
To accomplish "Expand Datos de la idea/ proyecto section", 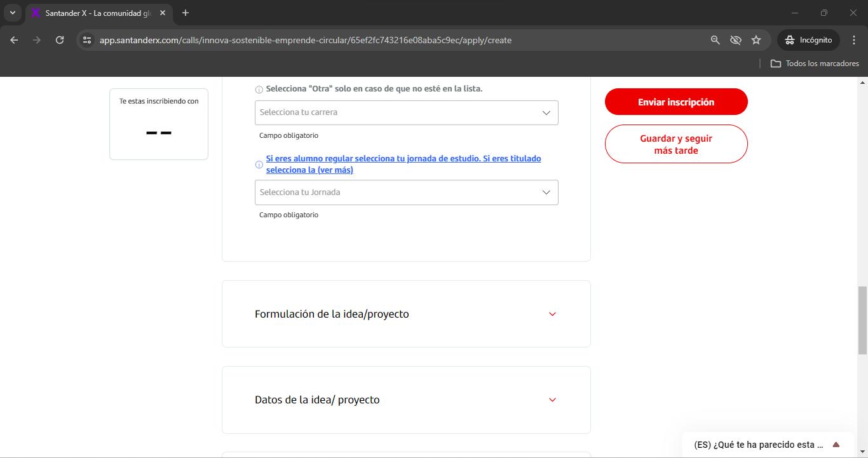I will click(x=406, y=400).
